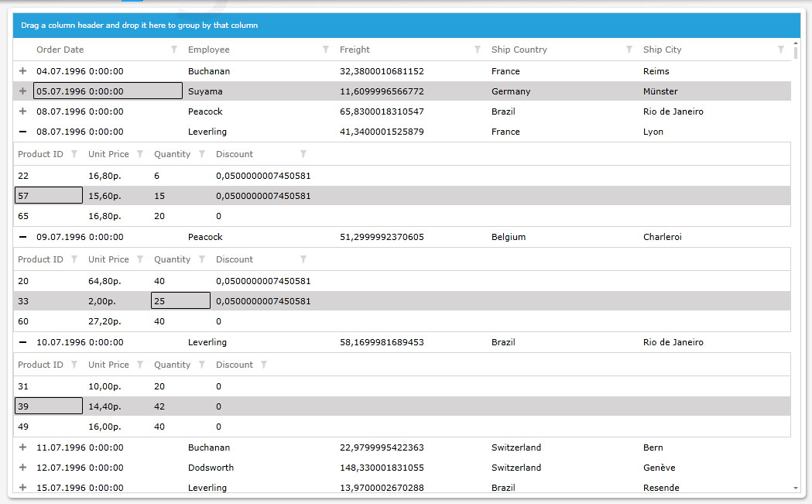Click the vertical scrollbar thumb

tap(796, 53)
